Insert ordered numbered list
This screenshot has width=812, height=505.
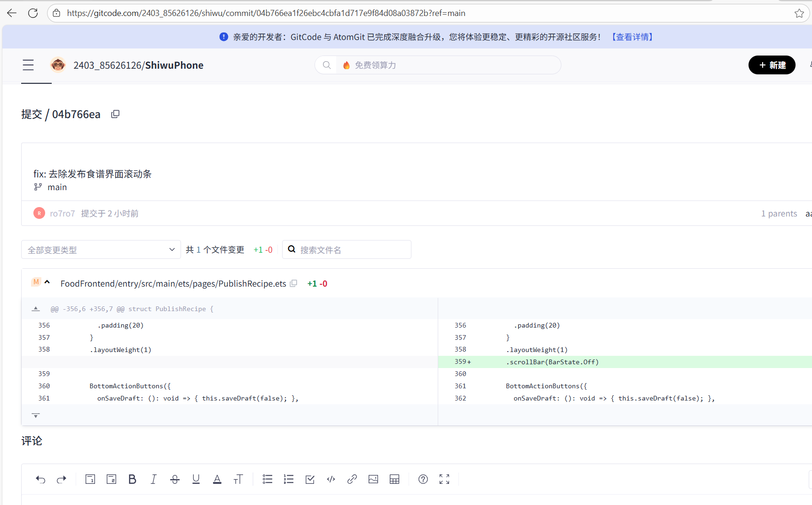tap(289, 479)
